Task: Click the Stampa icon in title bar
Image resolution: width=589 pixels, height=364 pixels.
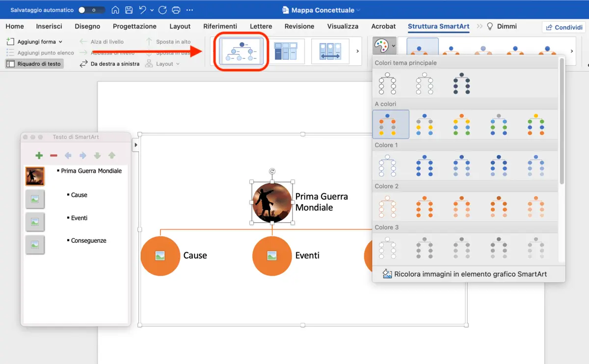Action: point(176,9)
